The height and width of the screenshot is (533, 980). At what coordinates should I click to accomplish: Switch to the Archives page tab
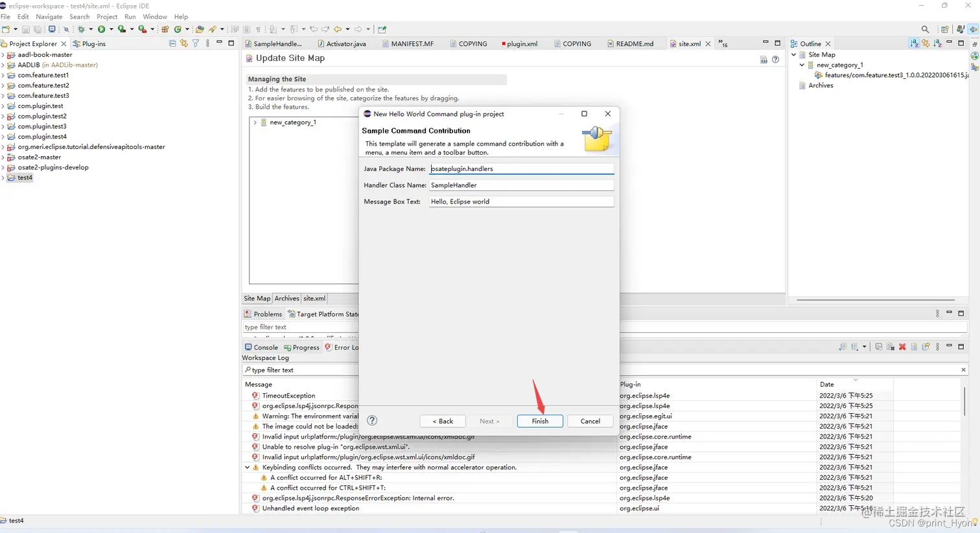click(x=286, y=299)
